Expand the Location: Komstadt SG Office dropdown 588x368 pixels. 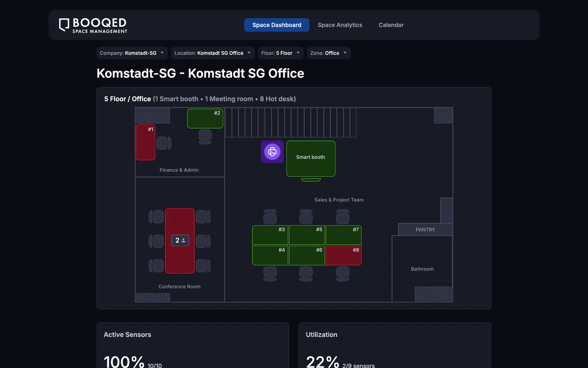coord(213,53)
